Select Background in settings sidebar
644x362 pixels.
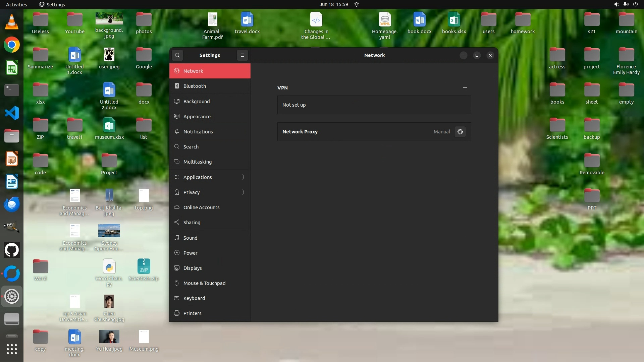point(196,102)
